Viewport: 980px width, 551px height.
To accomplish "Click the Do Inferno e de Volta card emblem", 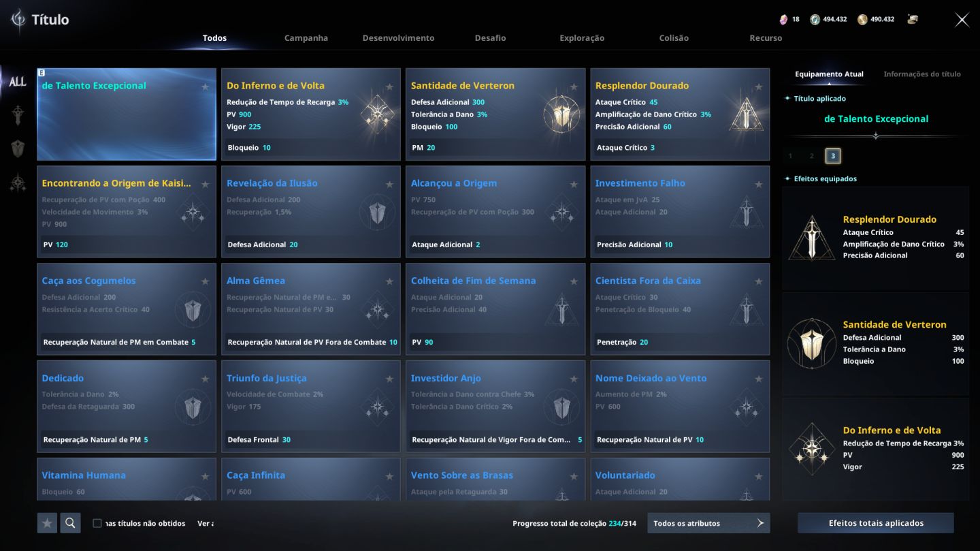I will 378,113.
